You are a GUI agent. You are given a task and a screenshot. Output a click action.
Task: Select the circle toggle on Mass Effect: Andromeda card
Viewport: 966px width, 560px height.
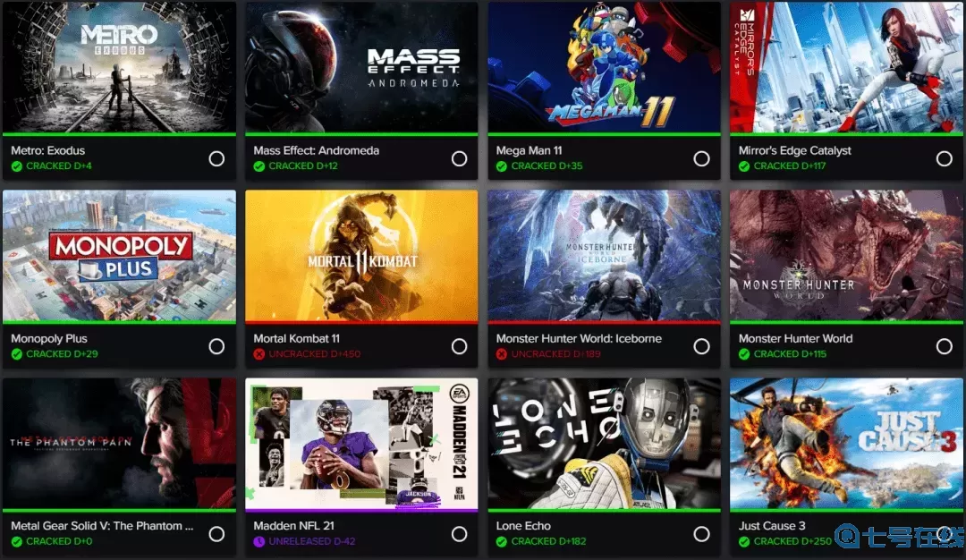click(x=459, y=159)
